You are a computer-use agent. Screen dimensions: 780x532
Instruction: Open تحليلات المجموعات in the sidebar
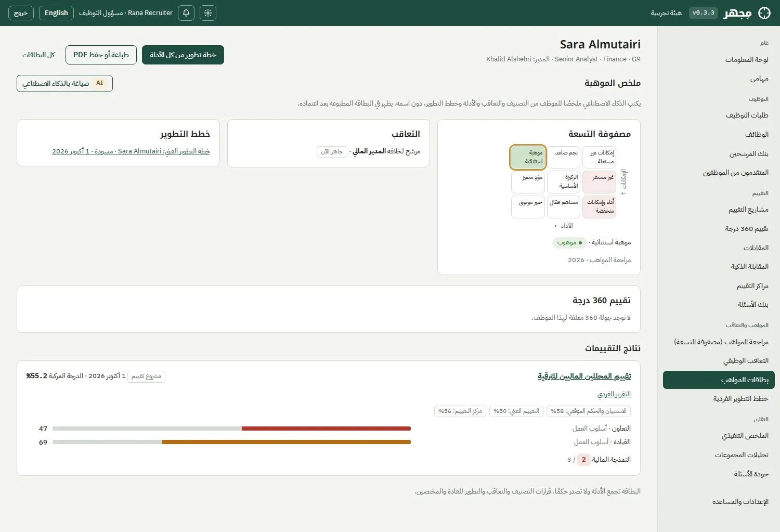click(719, 455)
